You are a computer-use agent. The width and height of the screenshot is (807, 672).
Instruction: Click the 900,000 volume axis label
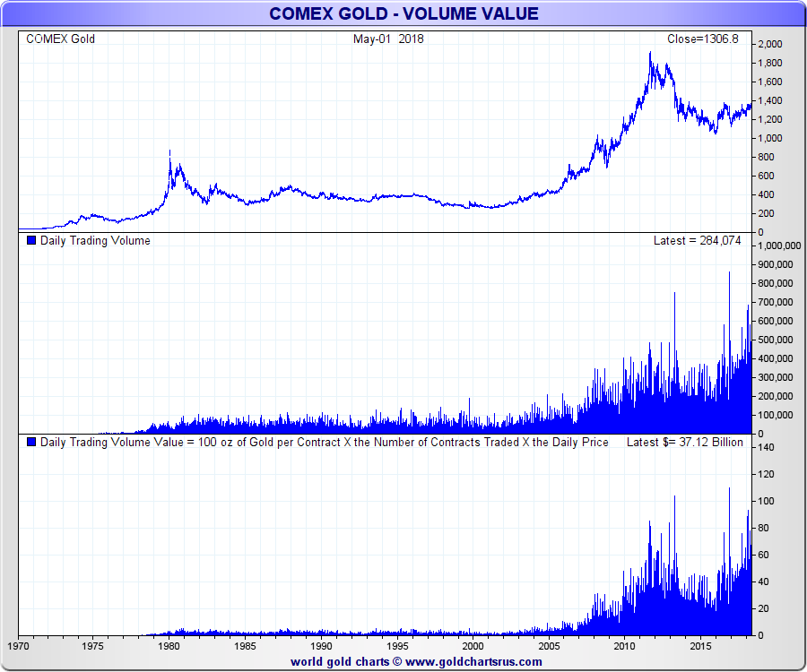pos(776,265)
